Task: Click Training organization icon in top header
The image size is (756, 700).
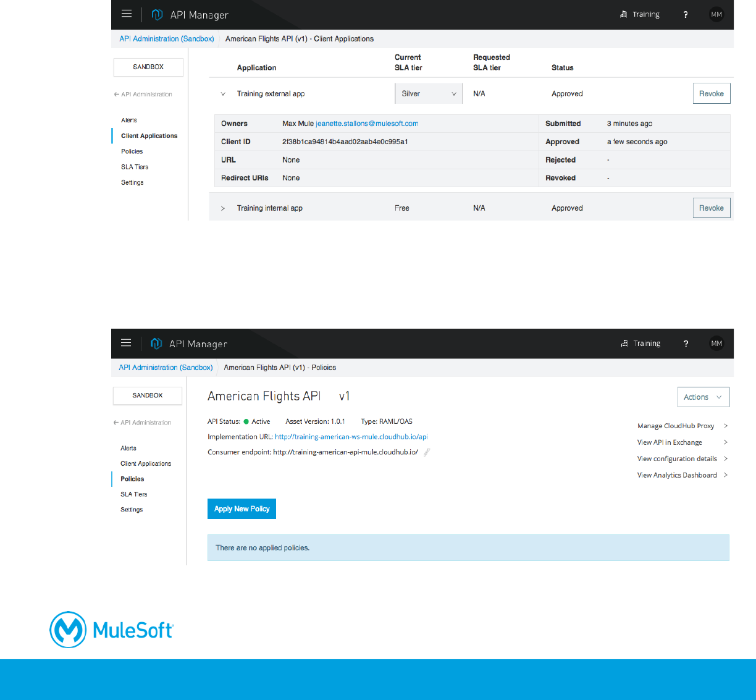Action: [x=624, y=14]
